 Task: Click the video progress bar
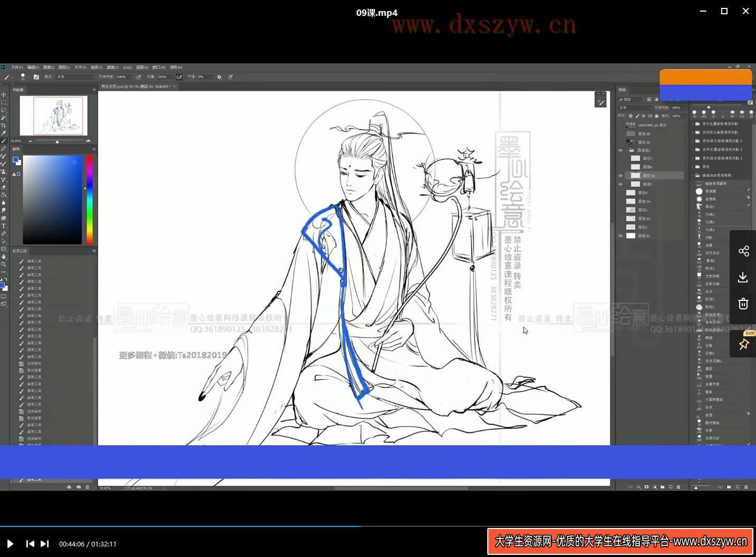coord(378,526)
